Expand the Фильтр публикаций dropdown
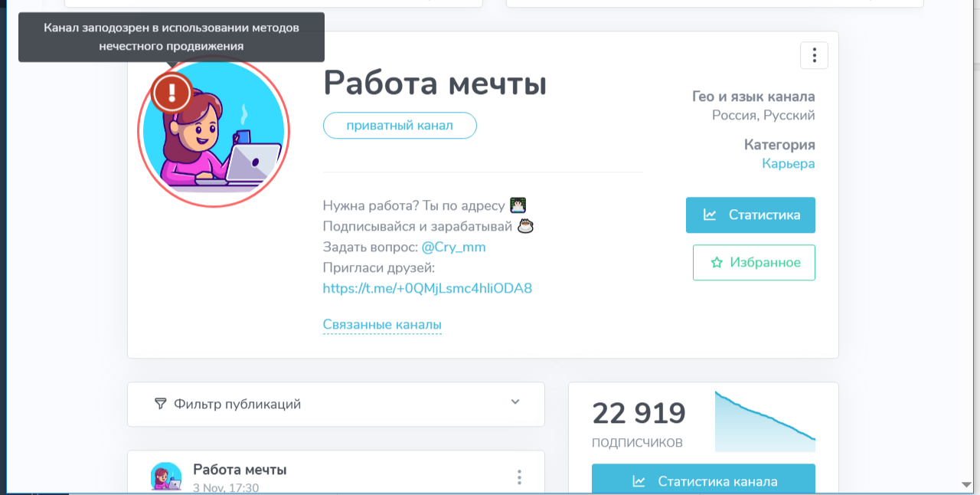 coord(517,404)
